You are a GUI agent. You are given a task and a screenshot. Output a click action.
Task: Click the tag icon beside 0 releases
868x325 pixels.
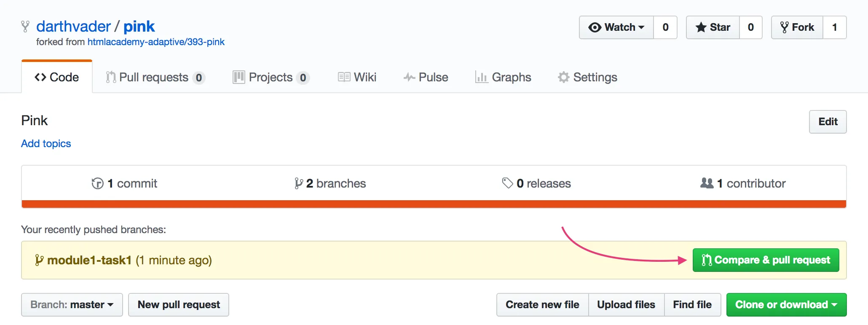(507, 183)
